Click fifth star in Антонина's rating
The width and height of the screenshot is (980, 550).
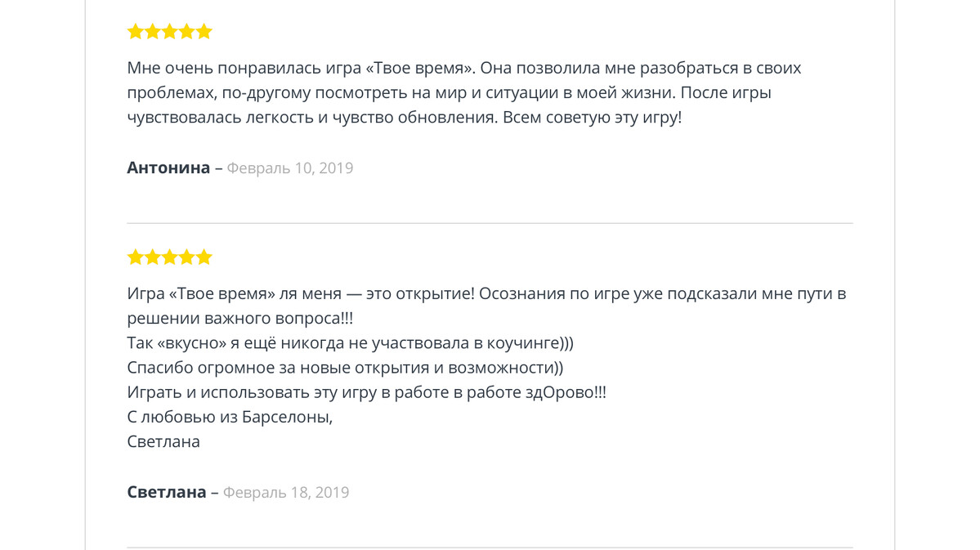pos(204,31)
